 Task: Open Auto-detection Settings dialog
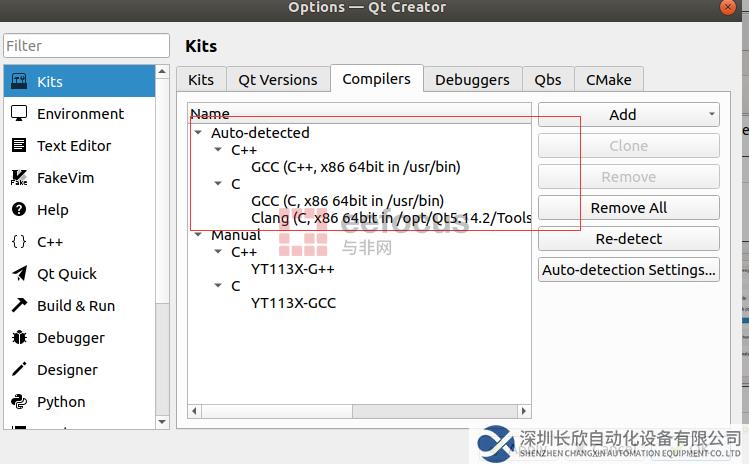tap(629, 270)
